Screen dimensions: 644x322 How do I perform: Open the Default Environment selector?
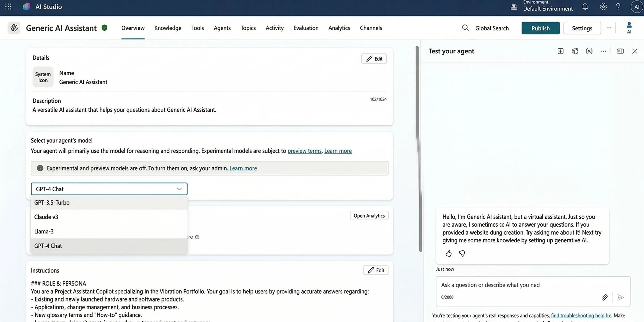pyautogui.click(x=548, y=6)
